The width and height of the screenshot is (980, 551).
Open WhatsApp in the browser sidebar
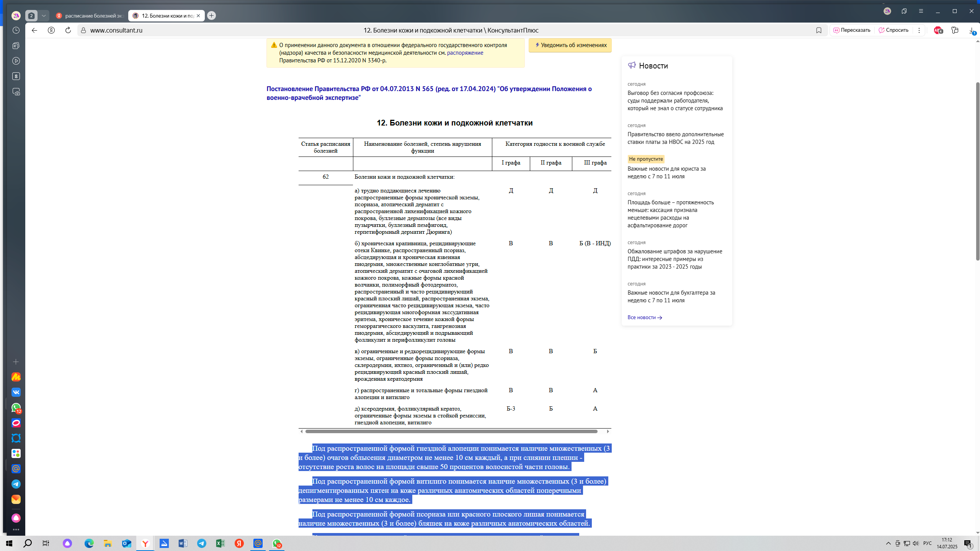tap(16, 408)
